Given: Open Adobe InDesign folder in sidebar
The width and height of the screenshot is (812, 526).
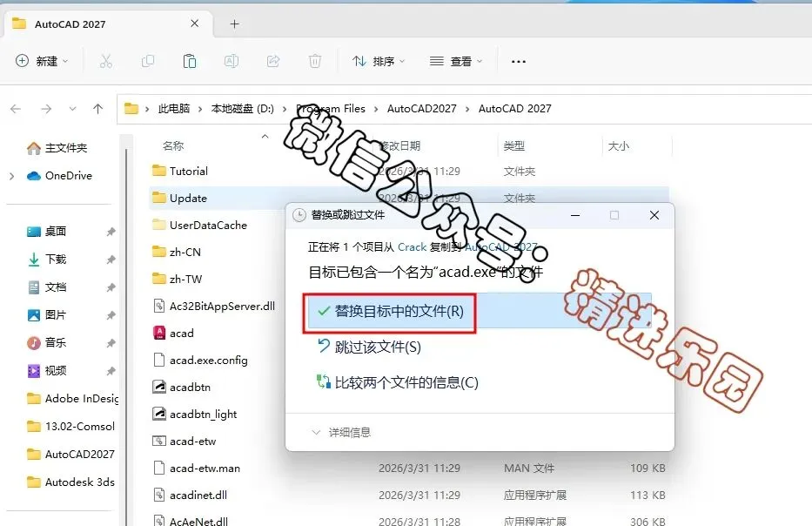Looking at the screenshot, I should tap(72, 399).
